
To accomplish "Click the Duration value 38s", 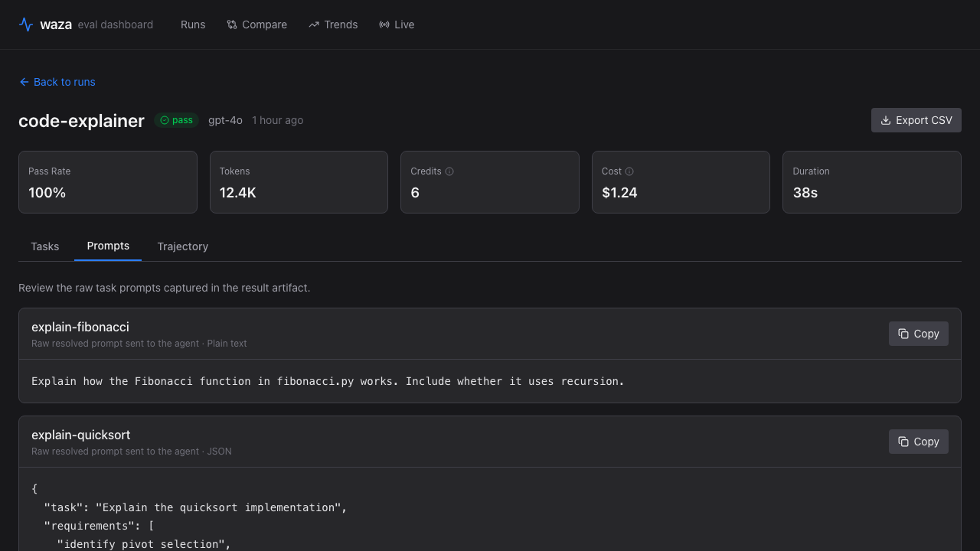I will [x=805, y=193].
